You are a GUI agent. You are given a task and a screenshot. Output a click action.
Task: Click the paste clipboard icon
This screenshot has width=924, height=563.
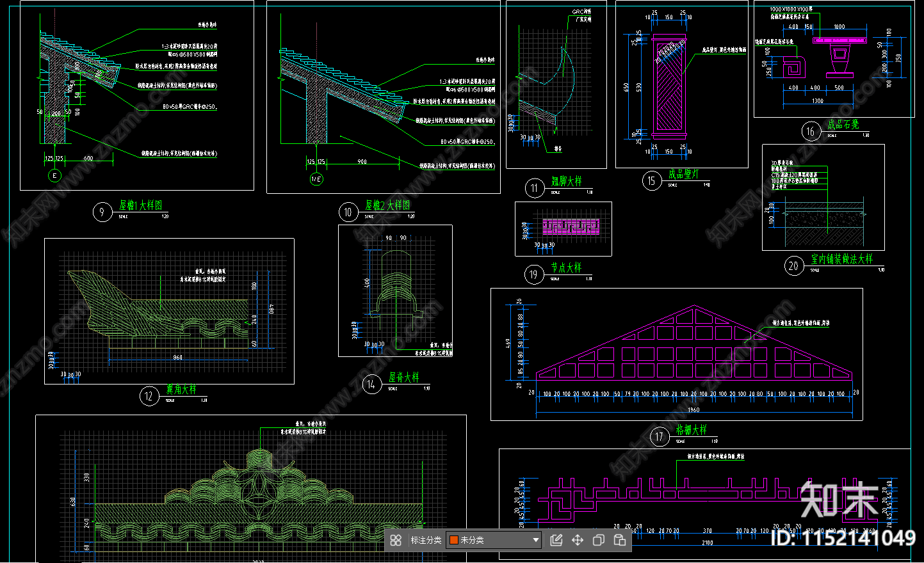(x=620, y=541)
